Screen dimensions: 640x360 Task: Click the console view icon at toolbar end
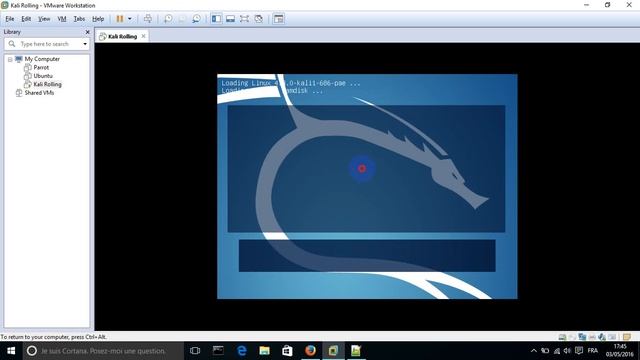(278, 19)
